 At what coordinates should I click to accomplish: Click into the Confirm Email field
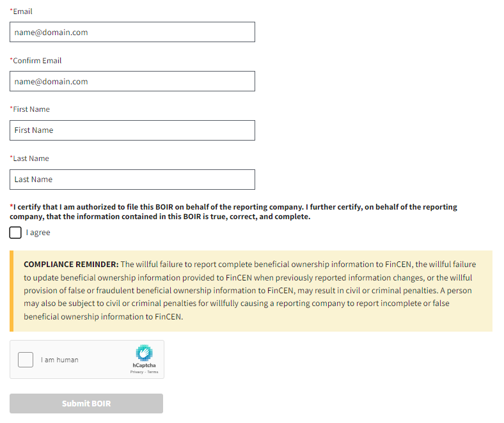pyautogui.click(x=132, y=81)
